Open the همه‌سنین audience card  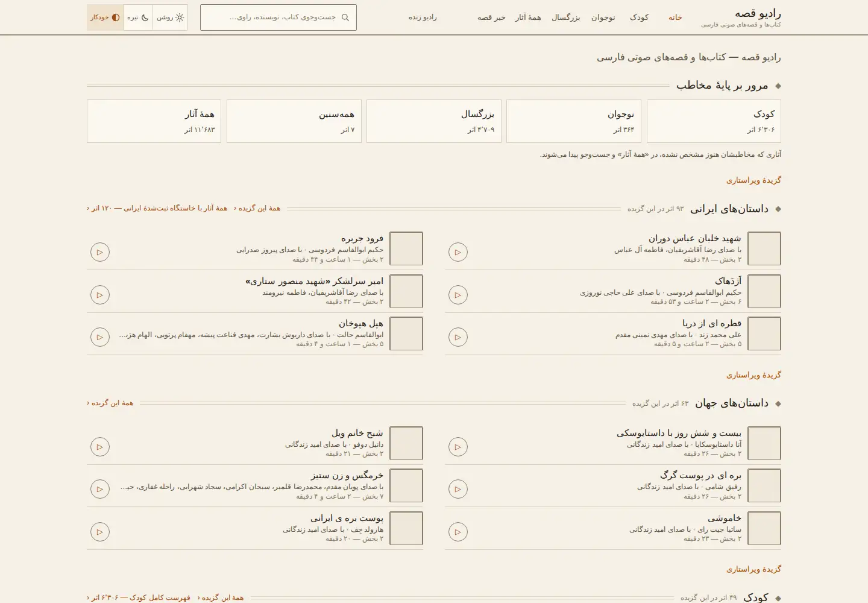click(294, 121)
